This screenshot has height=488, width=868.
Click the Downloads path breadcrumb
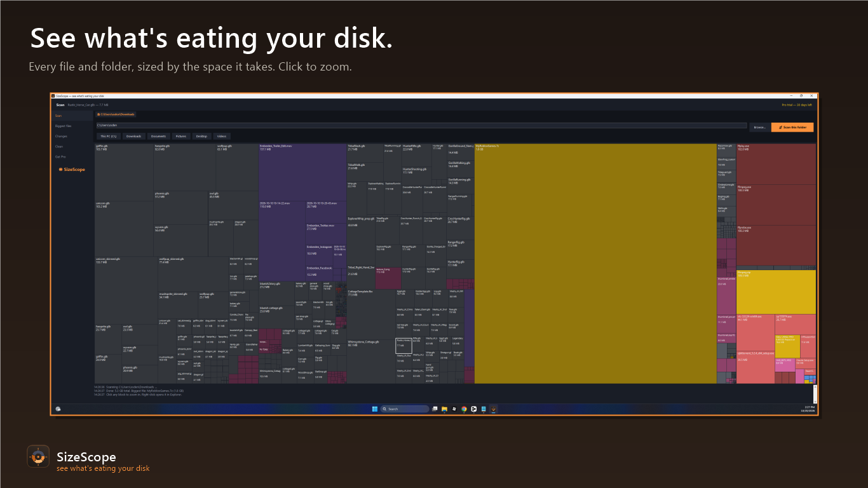116,114
